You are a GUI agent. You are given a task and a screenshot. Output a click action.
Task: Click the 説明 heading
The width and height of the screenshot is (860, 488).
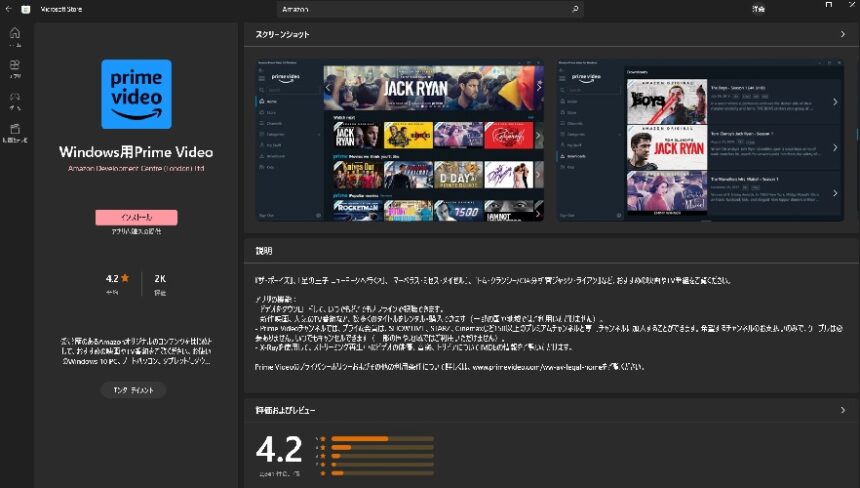pyautogui.click(x=264, y=251)
